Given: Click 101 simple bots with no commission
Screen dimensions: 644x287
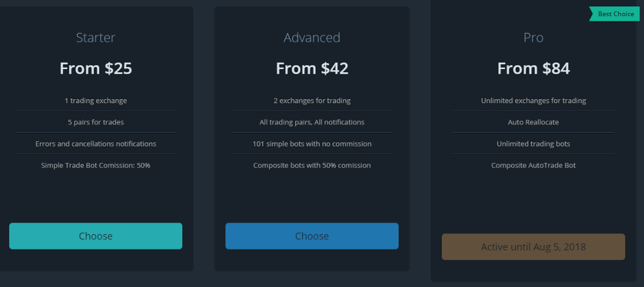Looking at the screenshot, I should tap(312, 144).
